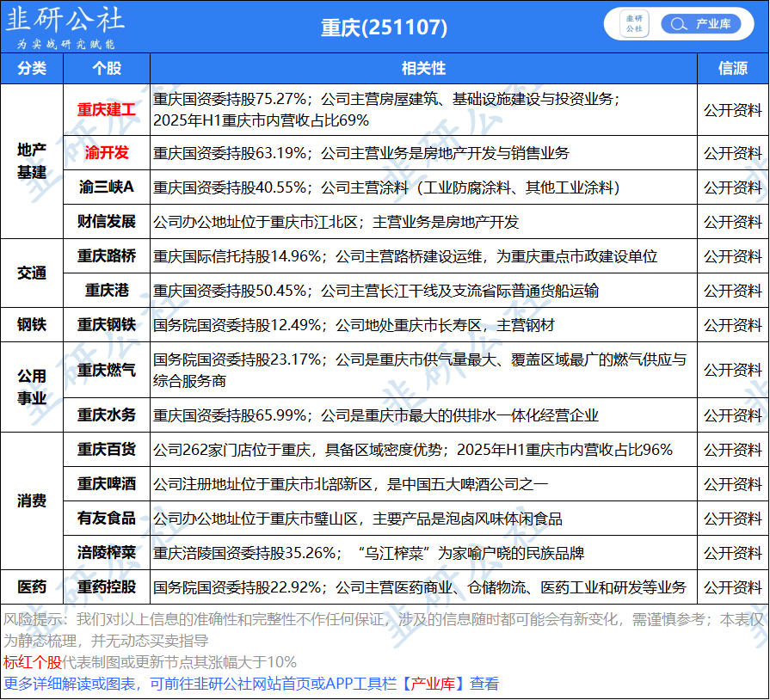The width and height of the screenshot is (770, 700).
Task: Click the blue 产业库 footer link
Action: (434, 685)
